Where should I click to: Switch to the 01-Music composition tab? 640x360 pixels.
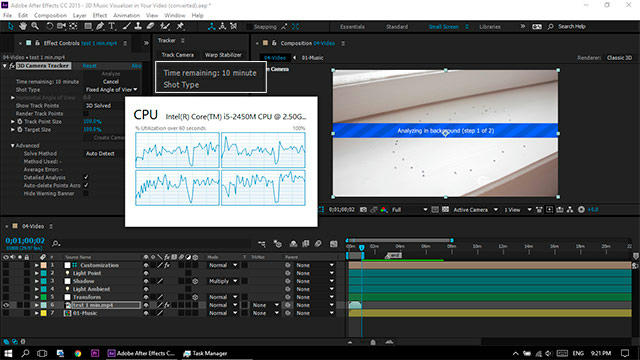[312, 58]
